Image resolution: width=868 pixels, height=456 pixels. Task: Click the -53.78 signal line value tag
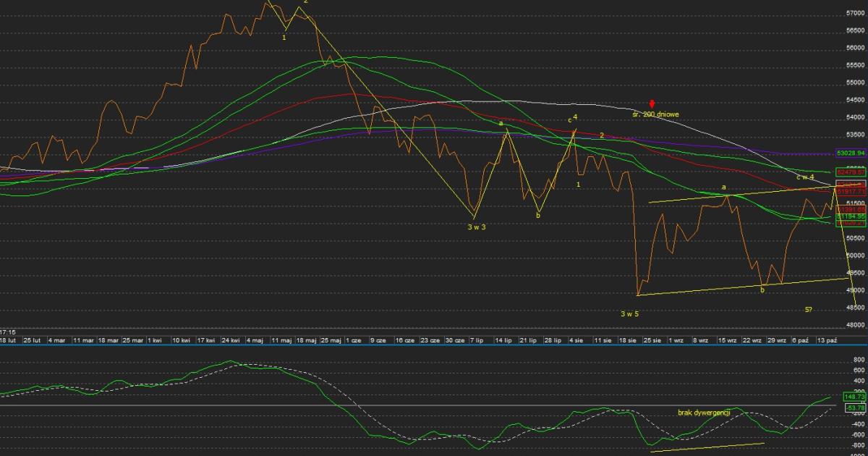pyautogui.click(x=854, y=408)
